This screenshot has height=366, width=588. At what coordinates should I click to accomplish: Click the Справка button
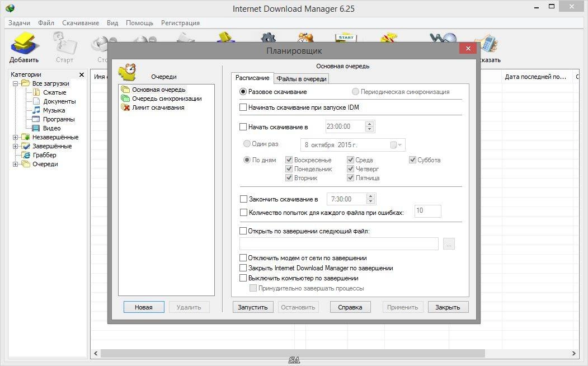coord(350,307)
